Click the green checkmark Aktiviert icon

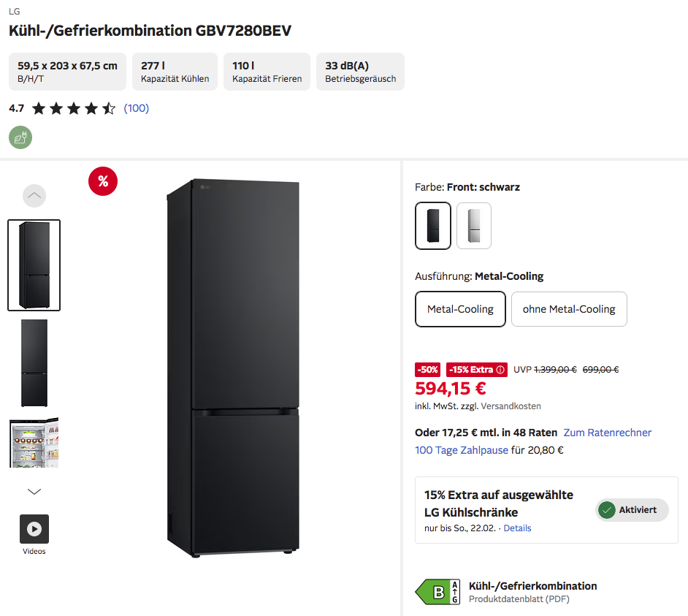pyautogui.click(x=606, y=510)
